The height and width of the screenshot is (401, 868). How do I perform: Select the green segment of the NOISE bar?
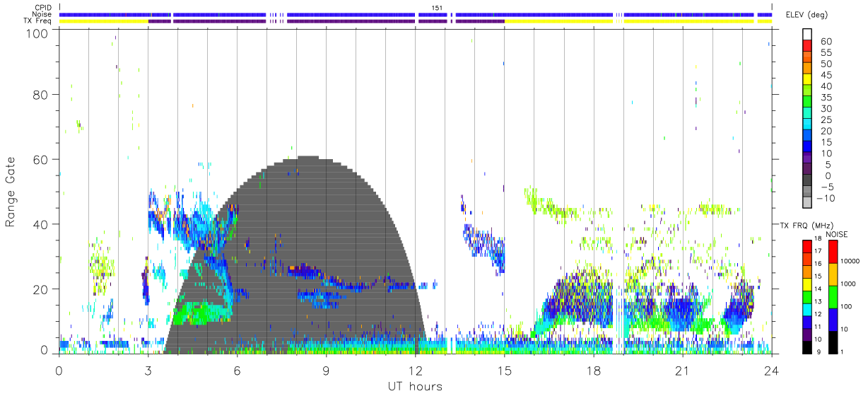pos(833,296)
